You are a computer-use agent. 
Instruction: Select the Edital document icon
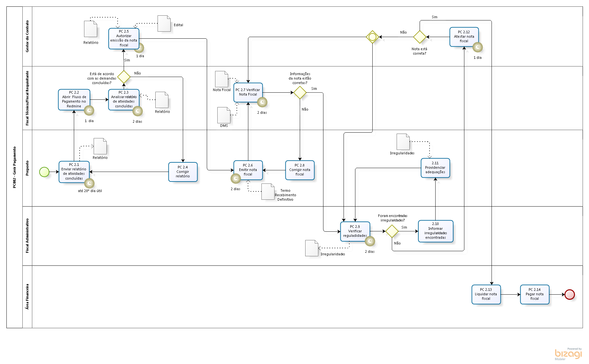pos(164,24)
